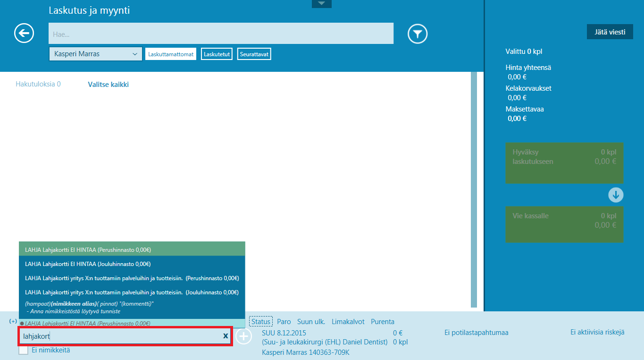Image resolution: width=644 pixels, height=360 pixels.
Task: Select Lahjakortti yritys X:n Perushinnasto suggestion
Action: point(132,278)
